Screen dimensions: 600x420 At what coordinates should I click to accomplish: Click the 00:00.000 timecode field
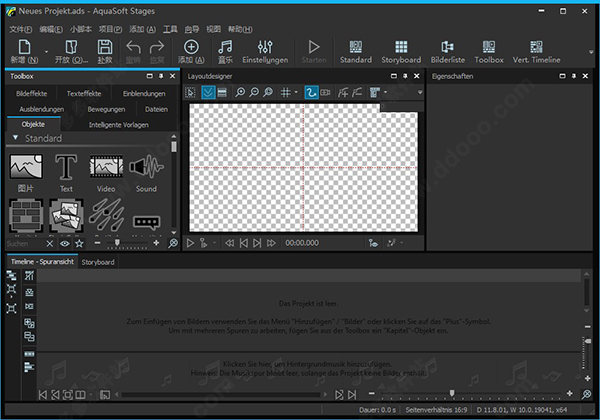click(302, 243)
